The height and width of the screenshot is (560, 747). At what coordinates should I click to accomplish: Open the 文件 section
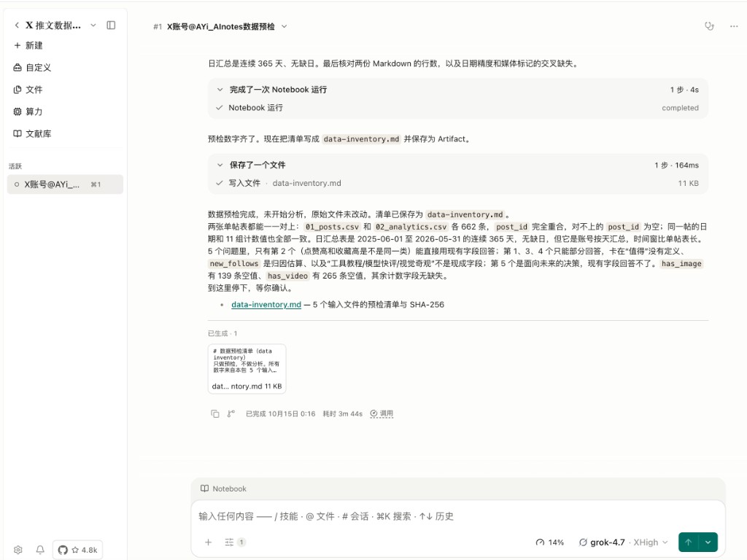[28, 90]
